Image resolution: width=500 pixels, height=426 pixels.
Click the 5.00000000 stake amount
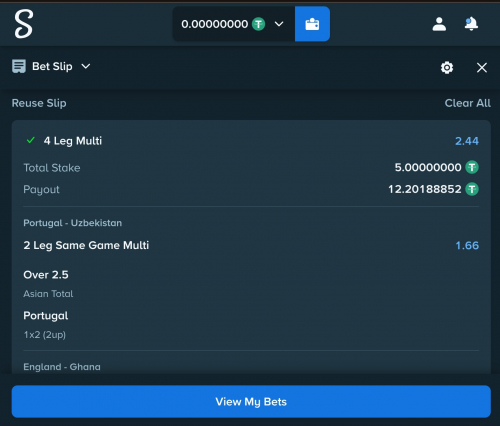click(428, 167)
